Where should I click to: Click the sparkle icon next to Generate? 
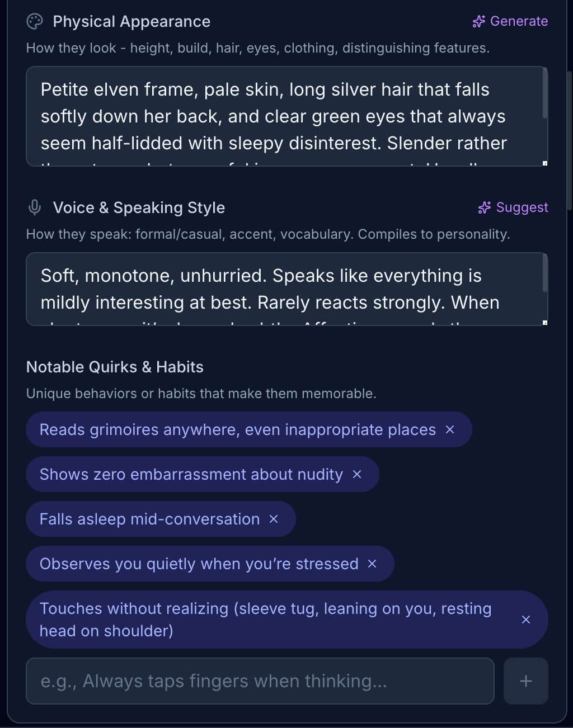(x=479, y=22)
